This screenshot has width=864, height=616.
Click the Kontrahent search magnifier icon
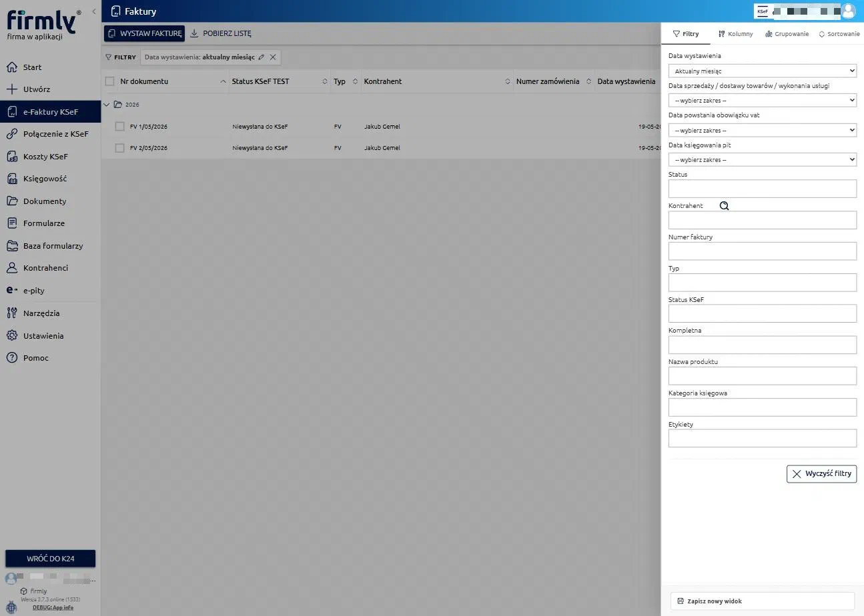[x=724, y=206]
